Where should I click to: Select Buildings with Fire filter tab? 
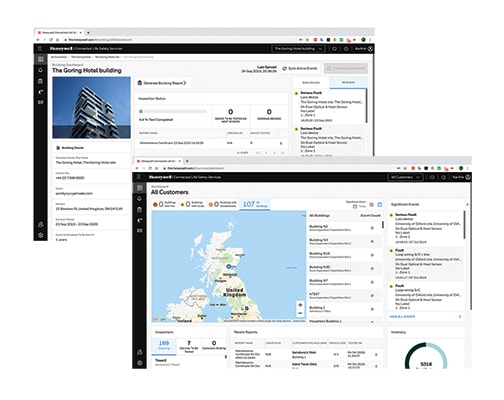point(165,204)
